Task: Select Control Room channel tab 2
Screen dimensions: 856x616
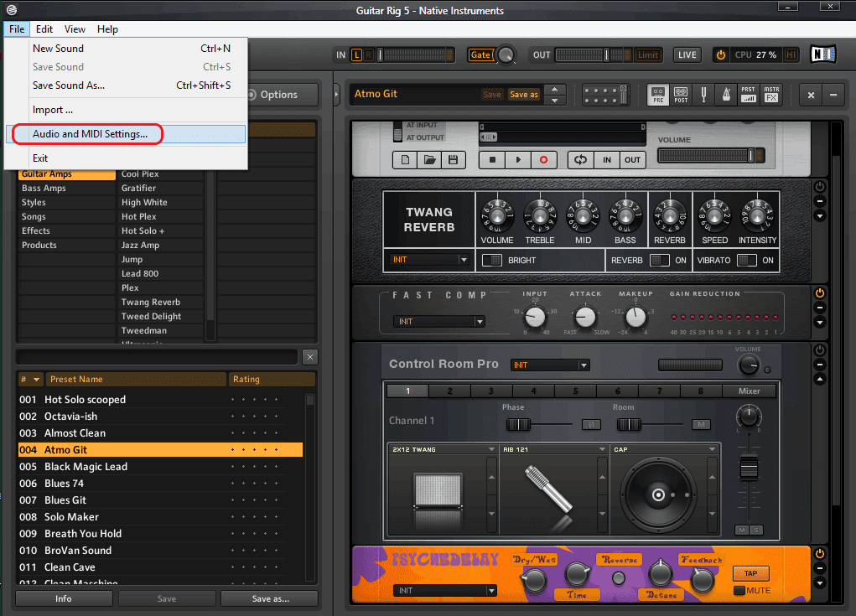Action: (x=449, y=391)
